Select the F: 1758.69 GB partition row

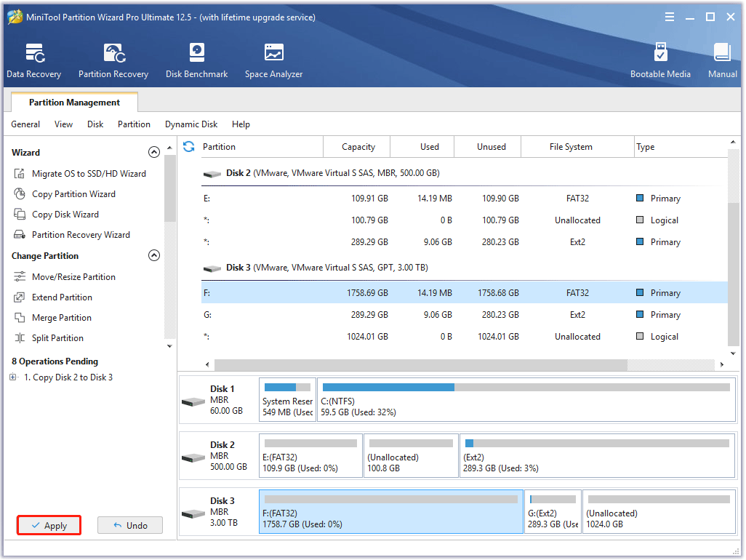pos(465,292)
